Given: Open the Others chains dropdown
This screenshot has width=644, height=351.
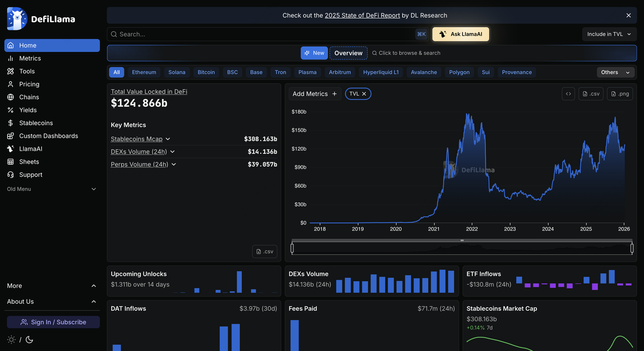Looking at the screenshot, I should coord(615,73).
